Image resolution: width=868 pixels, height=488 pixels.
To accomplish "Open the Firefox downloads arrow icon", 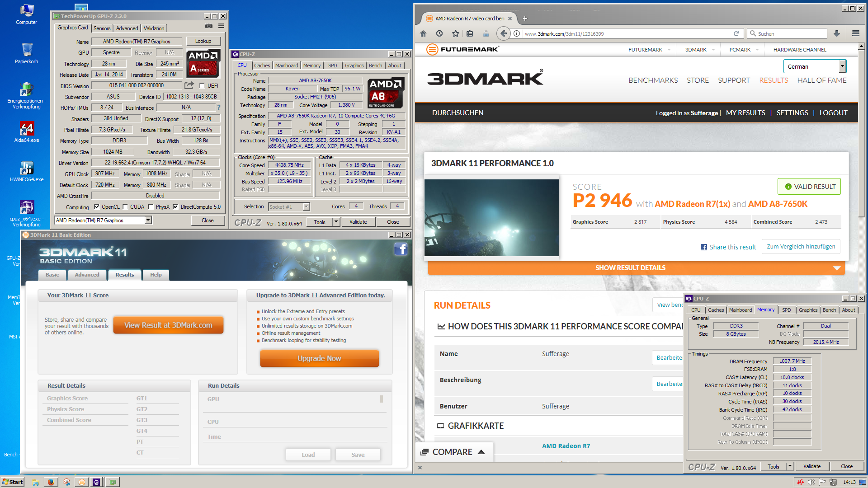I will 837,33.
